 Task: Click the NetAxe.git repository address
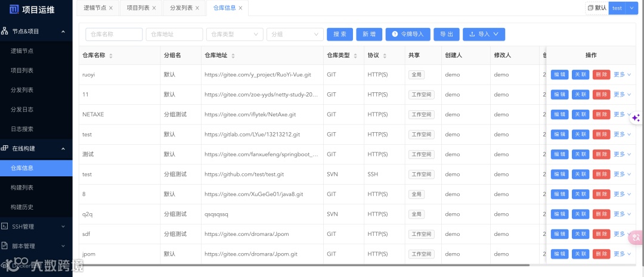(250, 114)
